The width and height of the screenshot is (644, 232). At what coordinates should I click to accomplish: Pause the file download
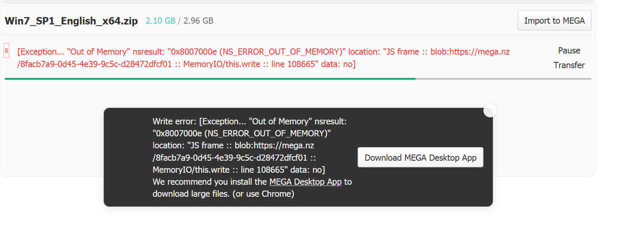coord(569,51)
